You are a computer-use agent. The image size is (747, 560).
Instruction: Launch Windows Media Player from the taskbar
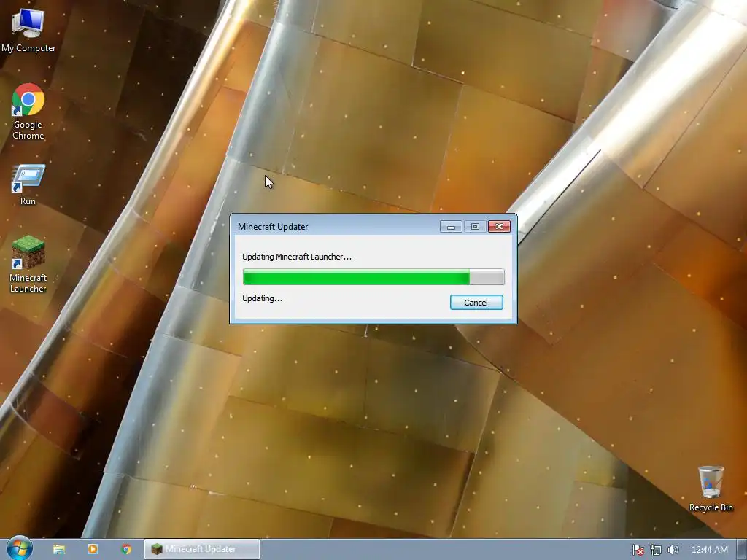coord(93,549)
